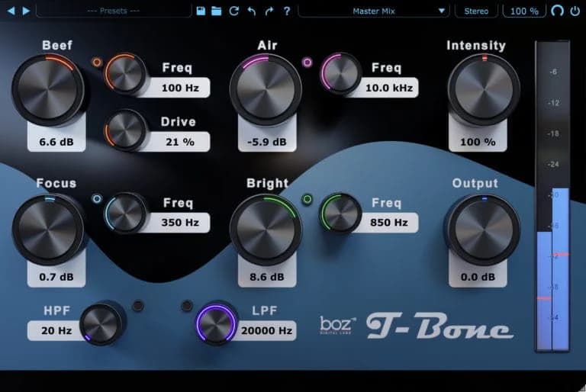Click the Intensity knob

[x=476, y=86]
